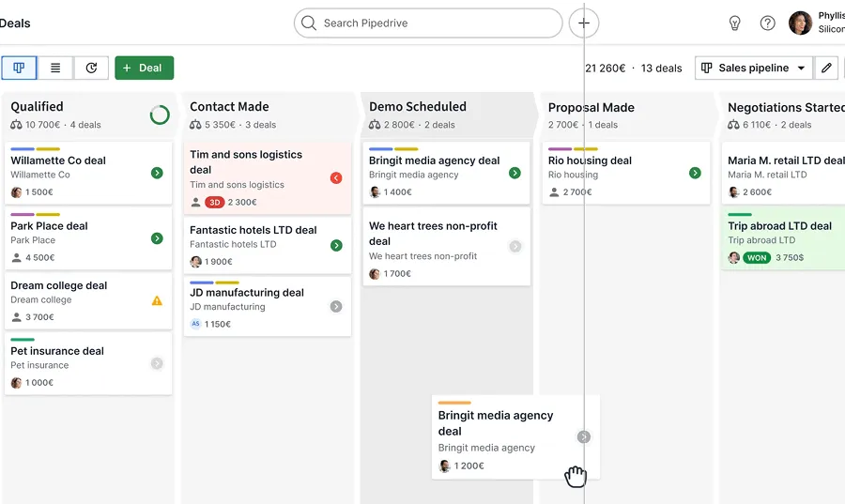Switch to pipeline kanban view

pyautogui.click(x=19, y=68)
